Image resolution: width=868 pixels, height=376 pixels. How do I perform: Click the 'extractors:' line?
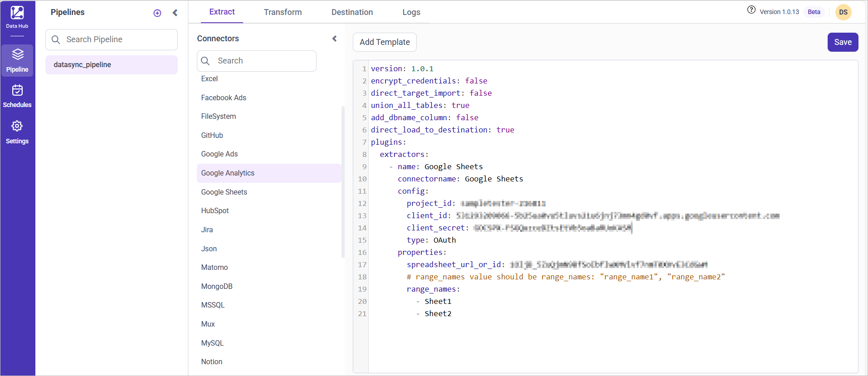(404, 155)
